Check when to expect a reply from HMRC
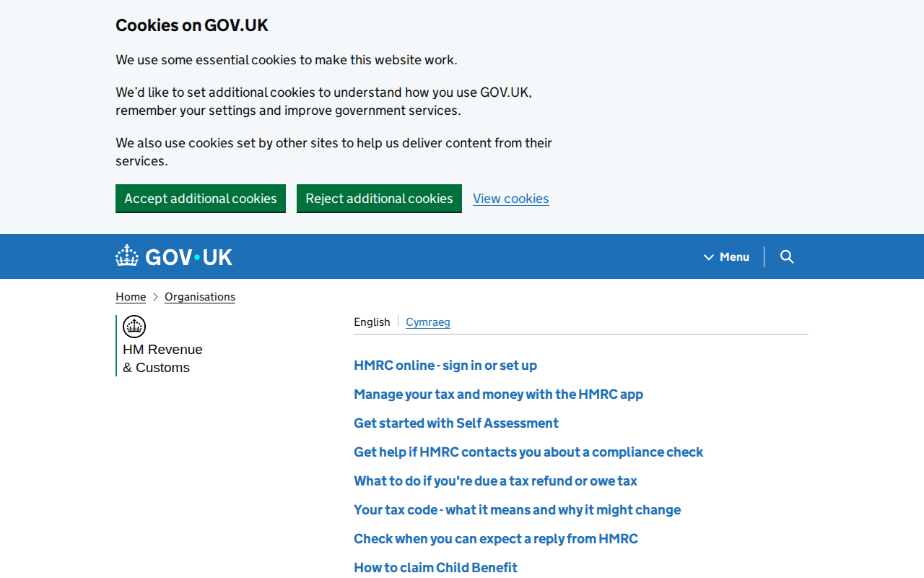Viewport: 924px width, 578px height. (495, 538)
